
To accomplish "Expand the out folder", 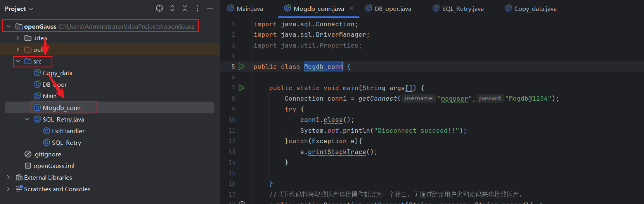I will tap(18, 50).
